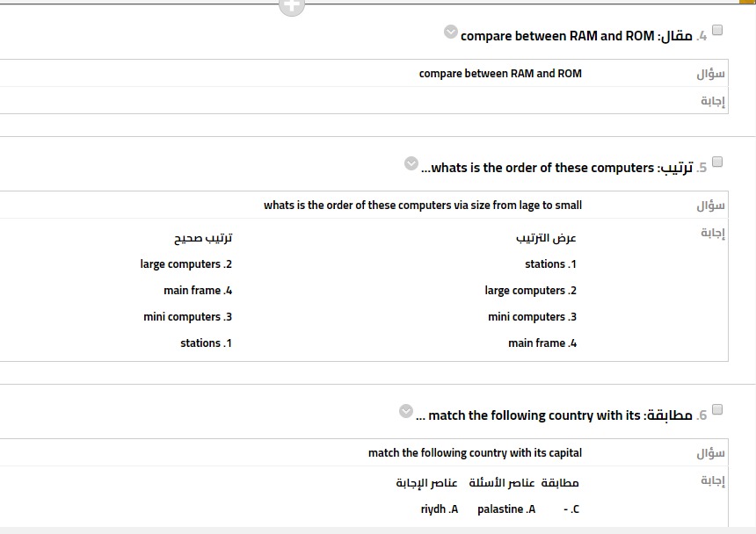Open the 'compare between RAM and ROM' question title

click(557, 36)
